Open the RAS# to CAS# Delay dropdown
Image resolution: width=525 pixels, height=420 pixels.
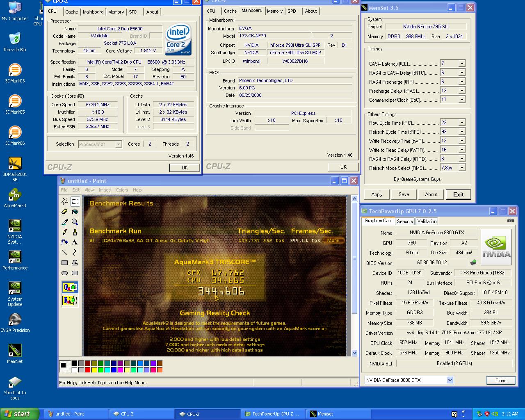coord(462,73)
